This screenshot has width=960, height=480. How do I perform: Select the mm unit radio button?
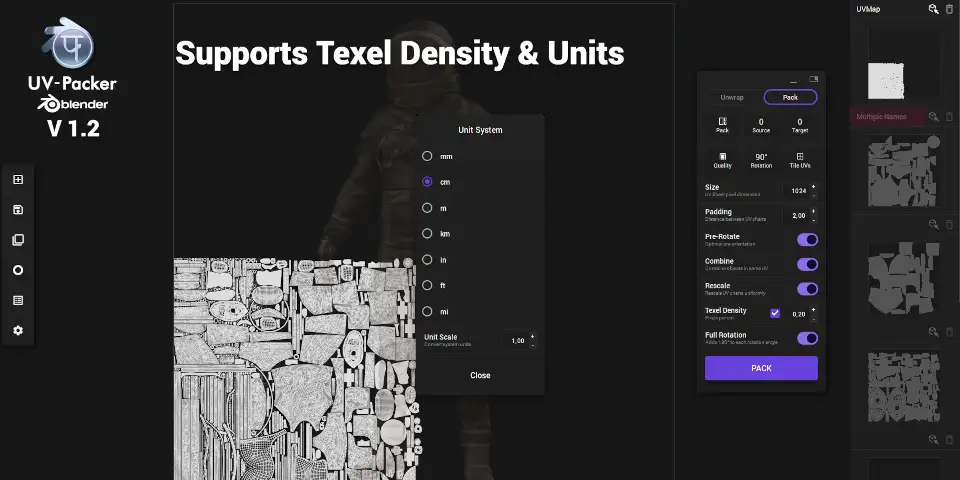(427, 156)
